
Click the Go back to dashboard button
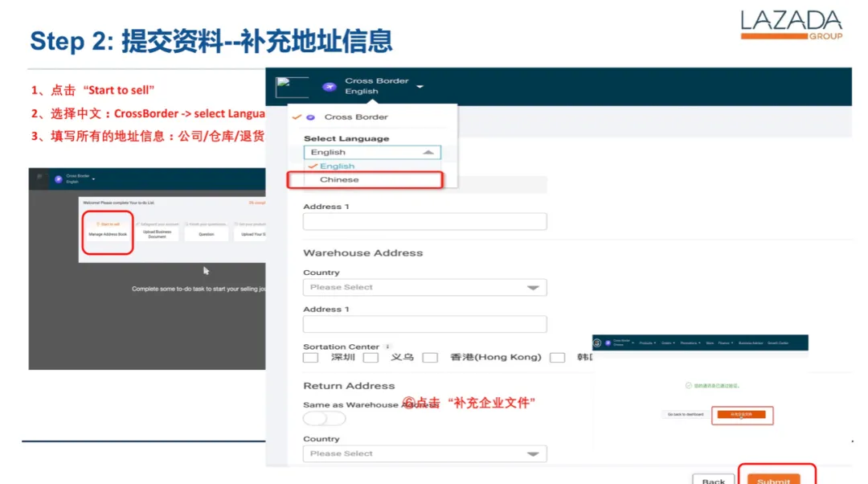click(x=686, y=413)
